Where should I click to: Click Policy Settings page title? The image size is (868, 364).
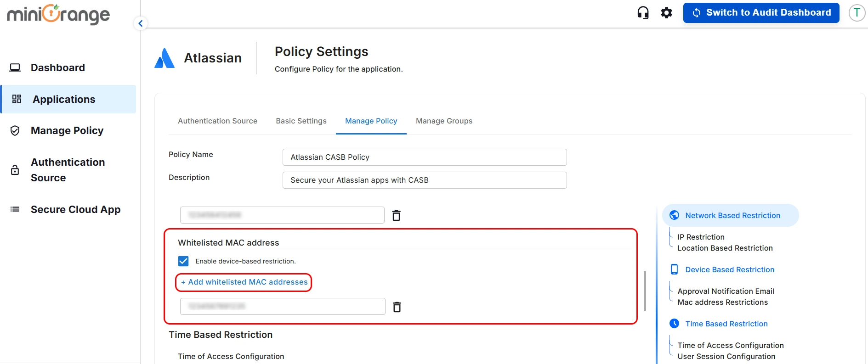[321, 51]
